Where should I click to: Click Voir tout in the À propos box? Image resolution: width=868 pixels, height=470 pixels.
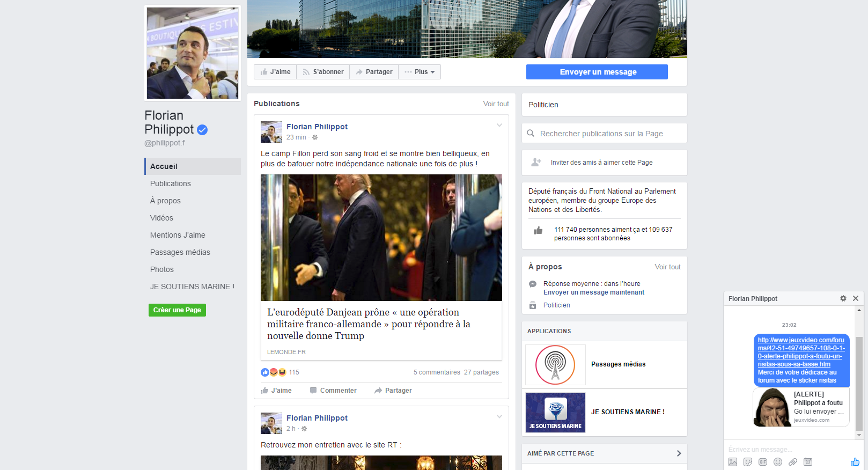point(668,267)
